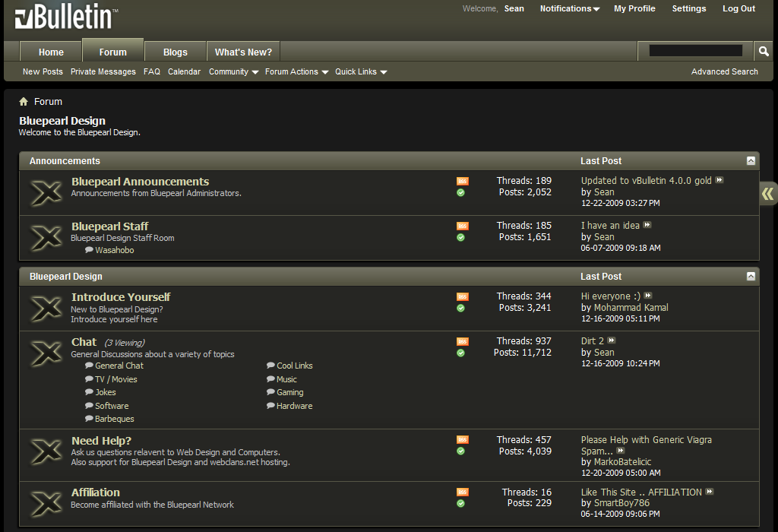Click the green checkmark for Bluepearl Announcements
Screen dimensions: 778x532
[x=461, y=192]
